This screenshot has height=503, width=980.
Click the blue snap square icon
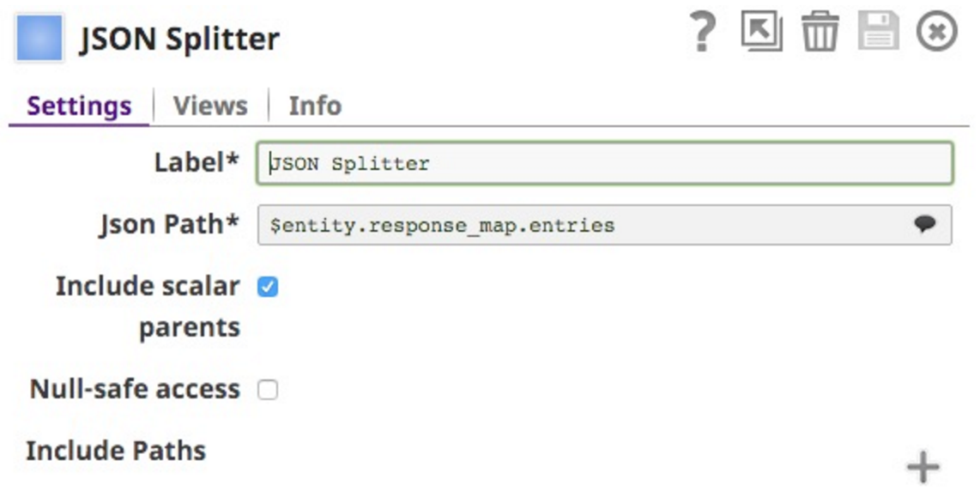(39, 38)
